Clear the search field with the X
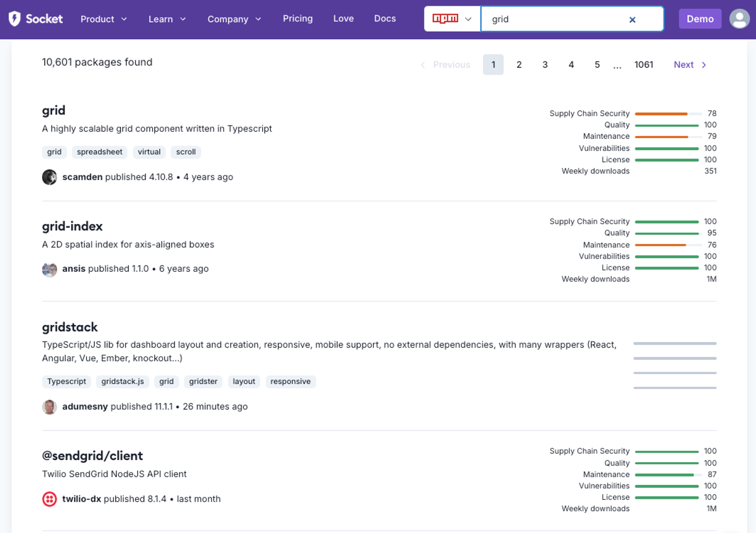Viewport: 756px width, 533px height. pos(632,19)
